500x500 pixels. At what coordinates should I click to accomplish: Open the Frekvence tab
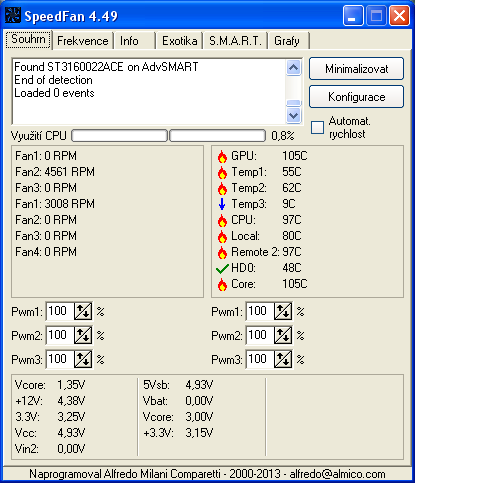pyautogui.click(x=83, y=41)
